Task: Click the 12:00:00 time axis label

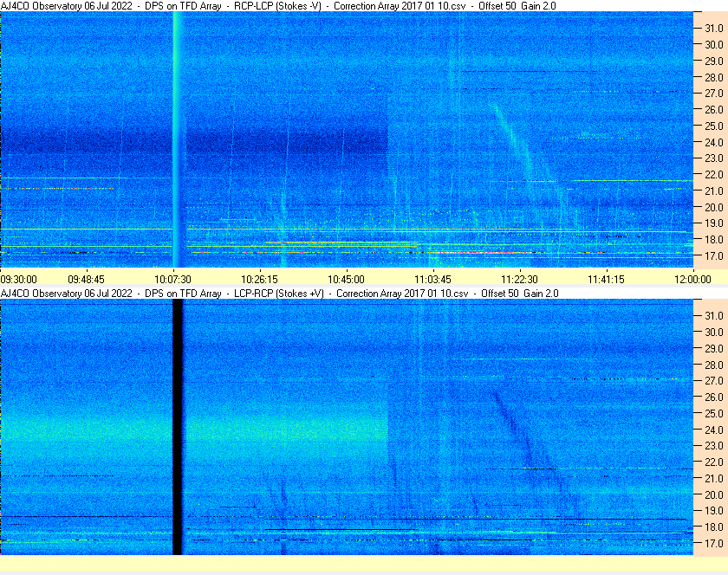Action: pyautogui.click(x=692, y=280)
